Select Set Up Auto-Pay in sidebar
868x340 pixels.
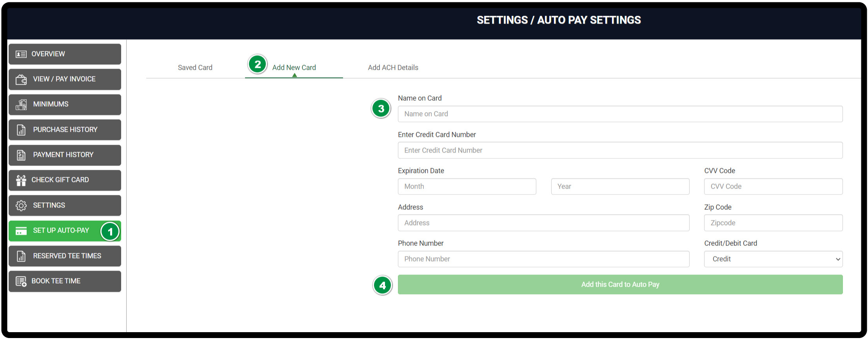[65, 231]
